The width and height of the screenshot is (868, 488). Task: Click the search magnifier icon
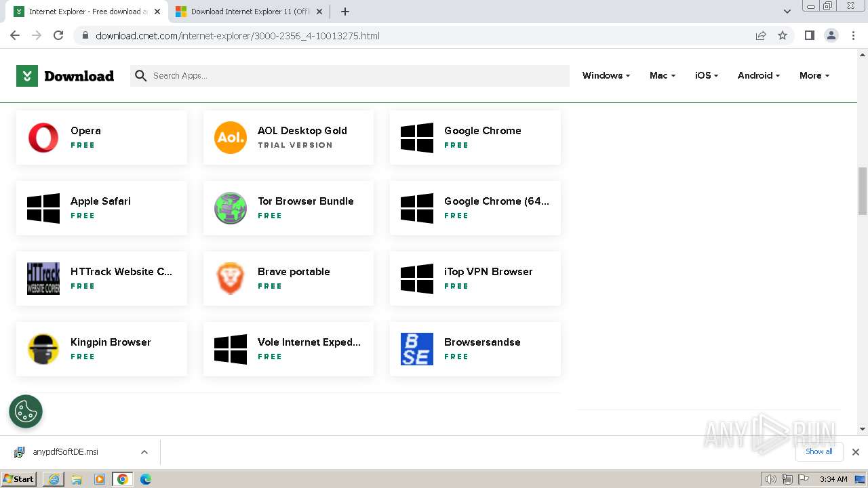coord(141,76)
